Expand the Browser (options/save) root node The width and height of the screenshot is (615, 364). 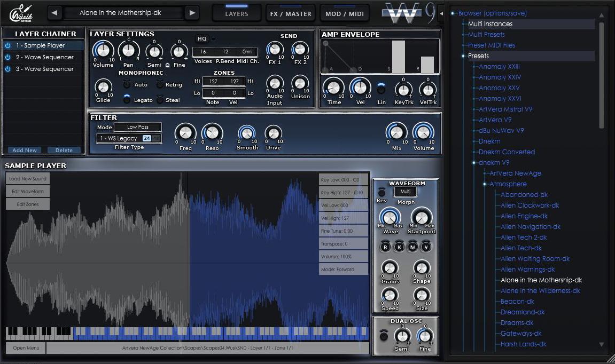(x=452, y=13)
